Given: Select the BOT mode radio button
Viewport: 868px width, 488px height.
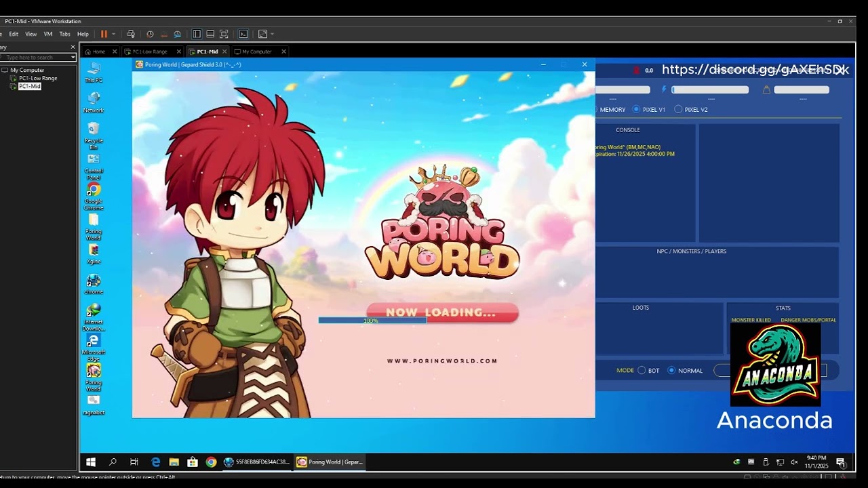Looking at the screenshot, I should pyautogui.click(x=642, y=370).
